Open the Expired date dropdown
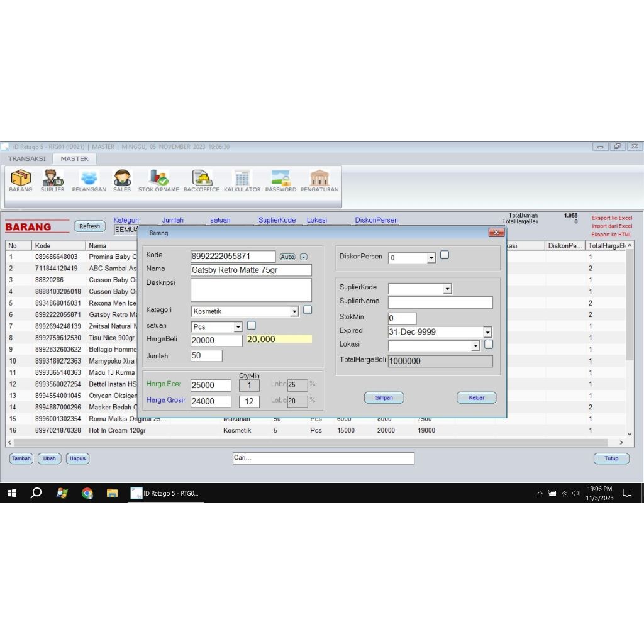The image size is (644, 644). (487, 332)
